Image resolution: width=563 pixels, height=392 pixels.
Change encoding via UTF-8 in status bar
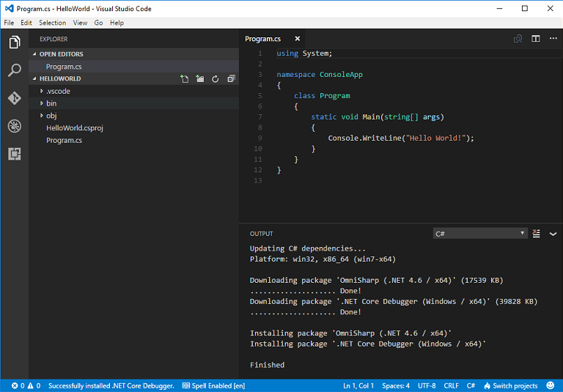427,386
